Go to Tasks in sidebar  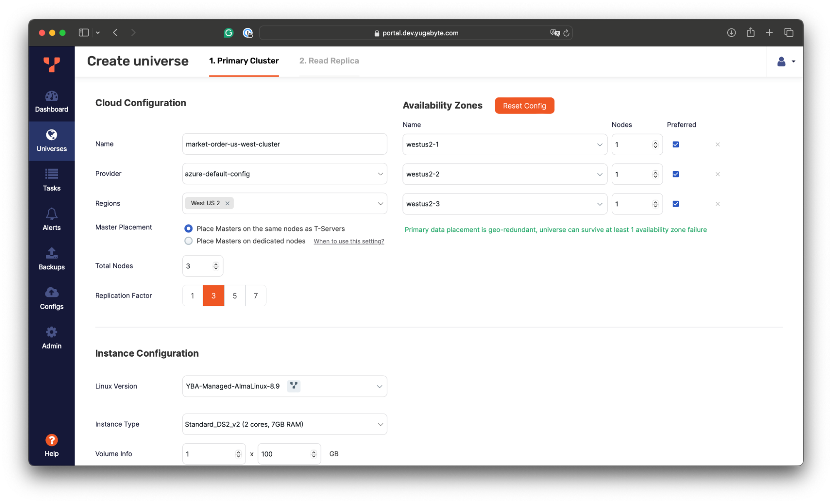pyautogui.click(x=52, y=179)
